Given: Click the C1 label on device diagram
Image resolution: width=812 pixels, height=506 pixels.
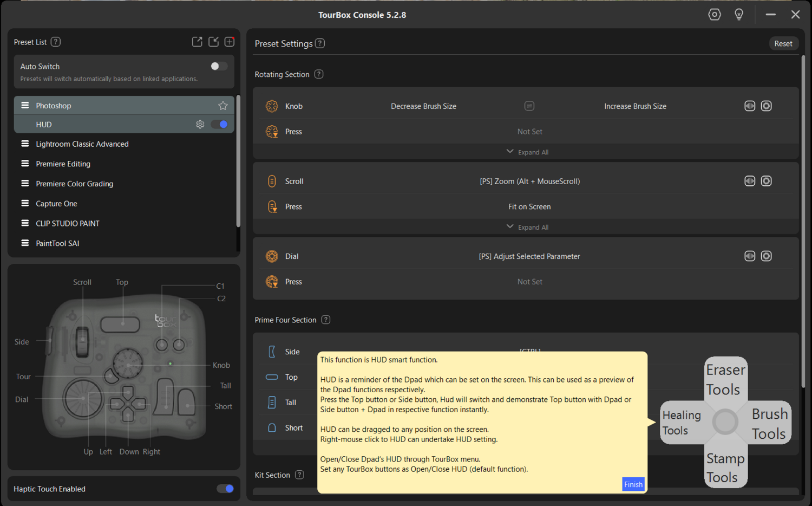Looking at the screenshot, I should tap(220, 286).
